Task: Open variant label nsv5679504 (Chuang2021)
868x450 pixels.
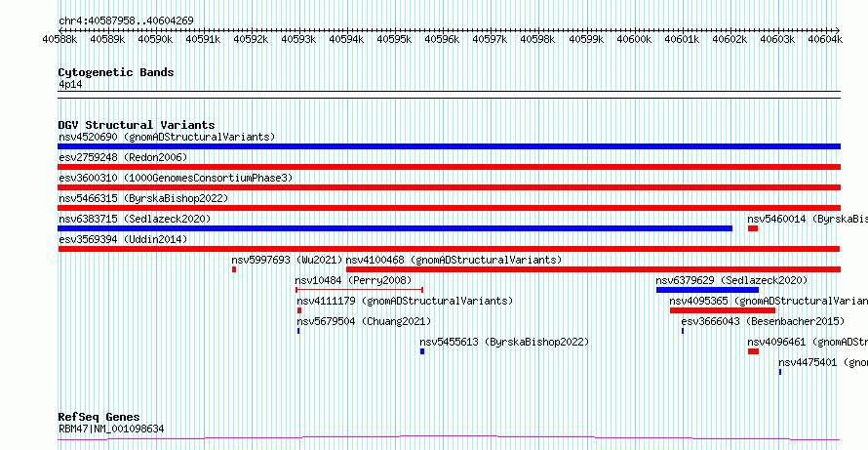Action: pos(364,321)
